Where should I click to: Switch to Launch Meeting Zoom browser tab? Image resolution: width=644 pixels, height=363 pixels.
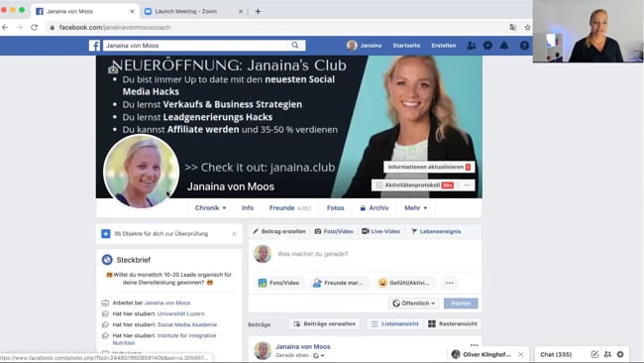tap(193, 12)
